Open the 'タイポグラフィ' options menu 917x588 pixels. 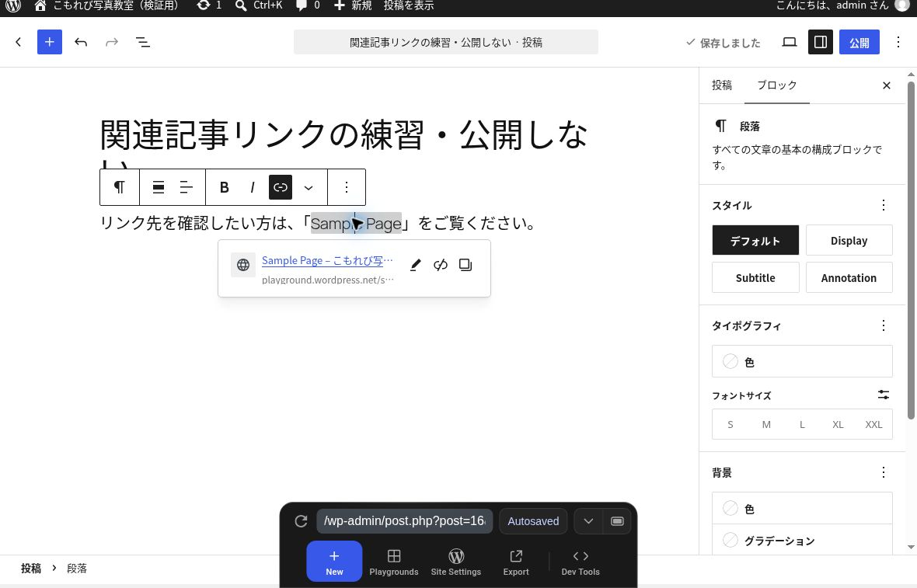pyautogui.click(x=883, y=325)
